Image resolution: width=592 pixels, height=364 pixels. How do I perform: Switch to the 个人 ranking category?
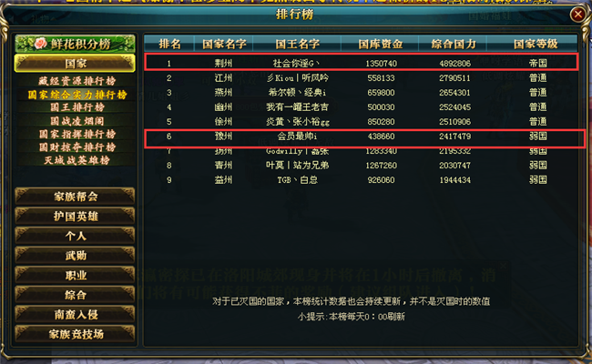pos(75,236)
